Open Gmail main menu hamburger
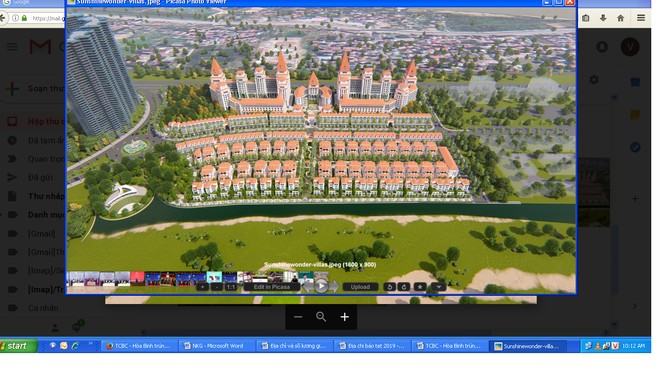 tap(12, 47)
